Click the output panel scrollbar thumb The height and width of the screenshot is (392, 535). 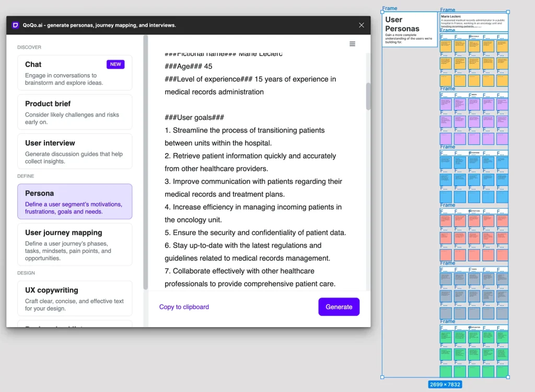368,96
